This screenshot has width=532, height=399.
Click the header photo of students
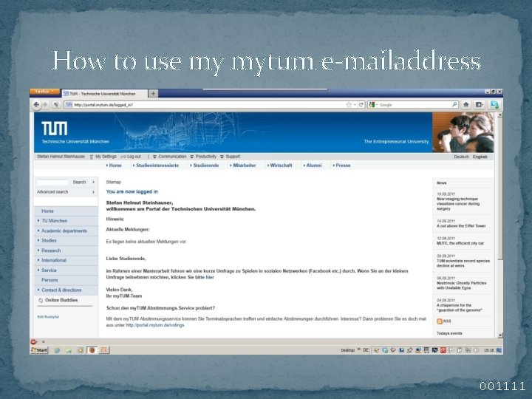point(463,132)
